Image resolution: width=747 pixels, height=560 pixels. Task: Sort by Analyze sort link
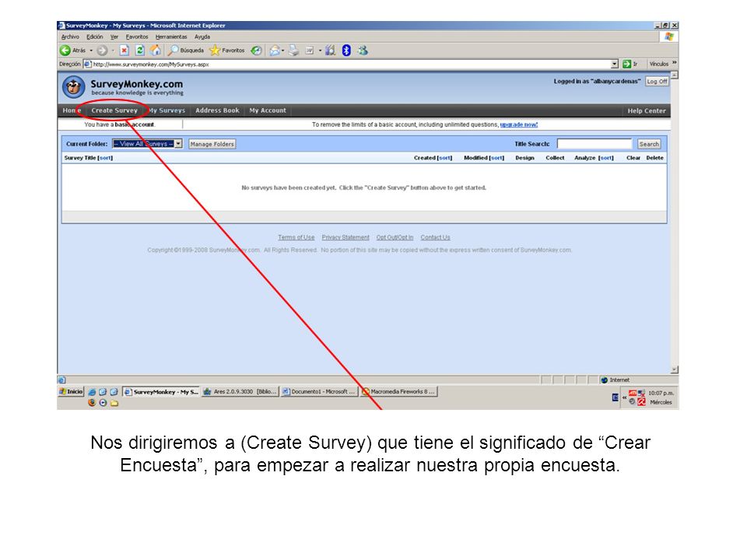[x=606, y=158]
